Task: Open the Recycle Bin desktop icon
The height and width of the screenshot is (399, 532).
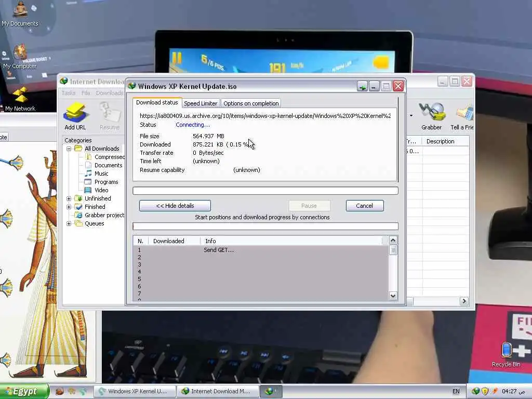Action: (x=506, y=354)
